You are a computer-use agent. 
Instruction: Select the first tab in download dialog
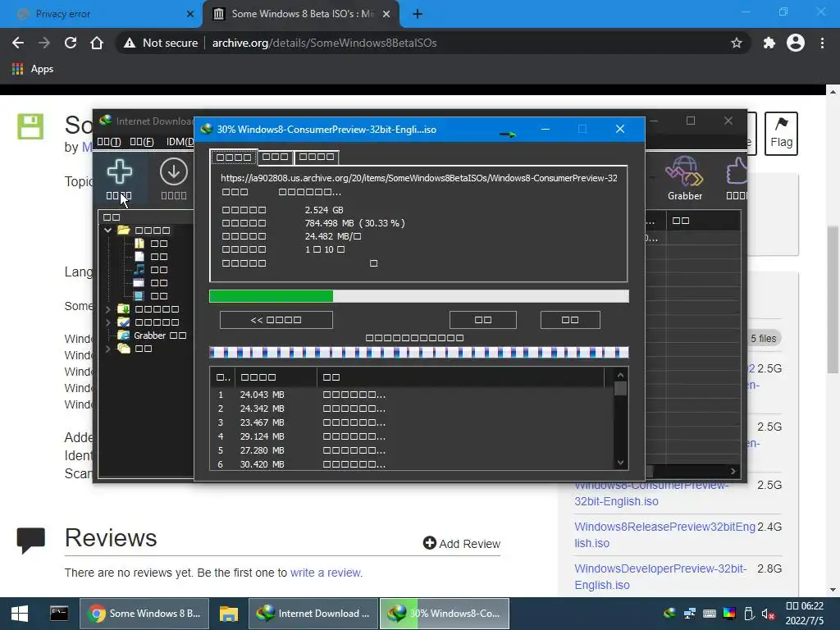234,157
